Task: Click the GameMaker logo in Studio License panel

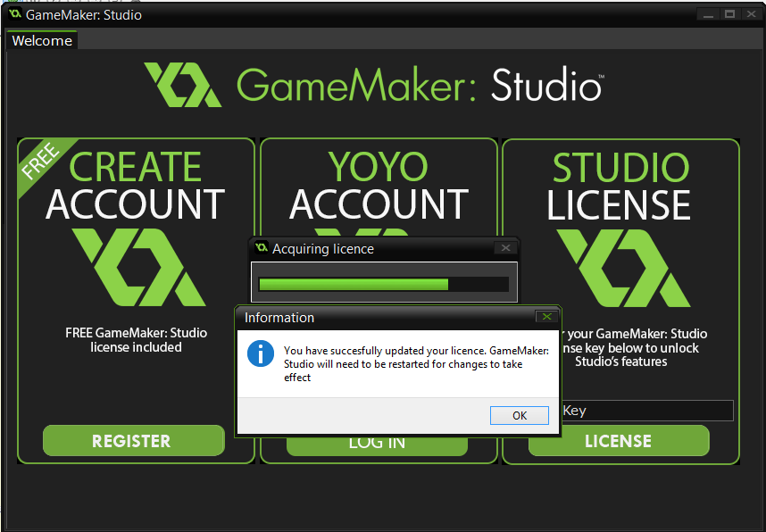Action: click(x=623, y=268)
